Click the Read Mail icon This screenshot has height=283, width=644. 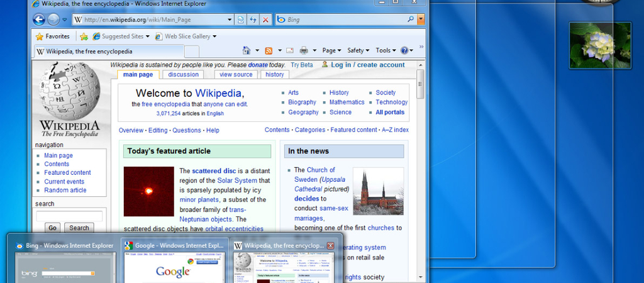tap(290, 50)
